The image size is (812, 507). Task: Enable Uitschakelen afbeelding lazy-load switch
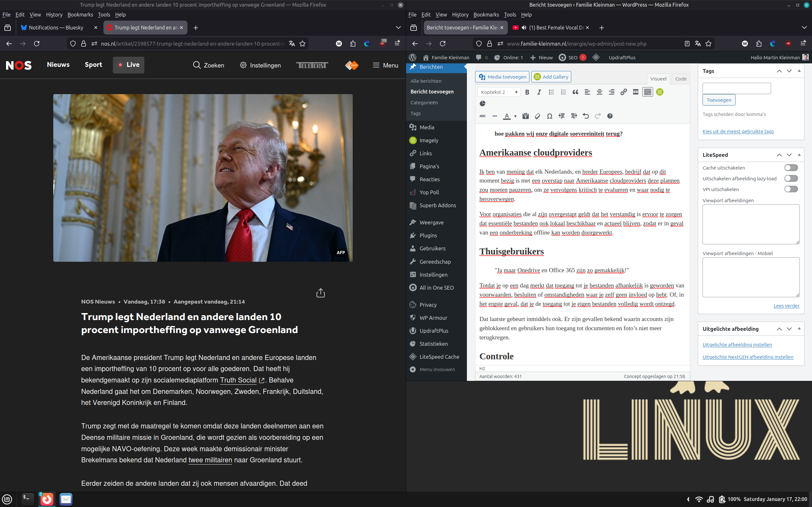point(790,178)
